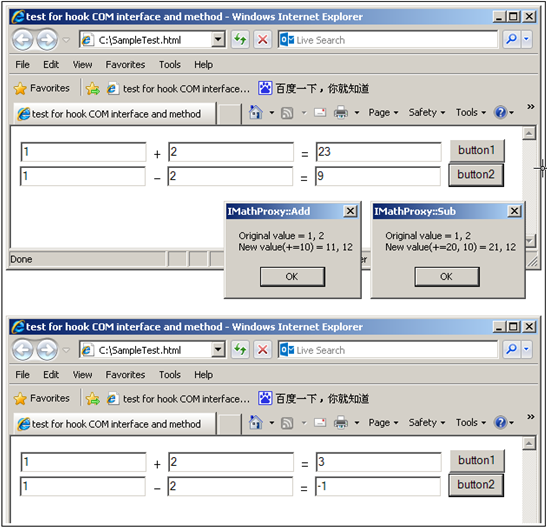Click Read Mail icon in top window
The height and width of the screenshot is (528, 547).
(x=320, y=113)
